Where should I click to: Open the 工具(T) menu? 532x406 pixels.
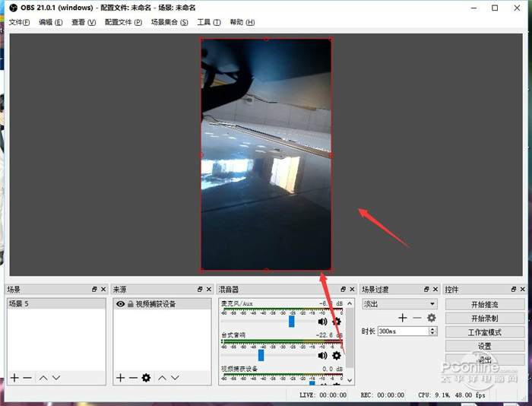(x=209, y=22)
